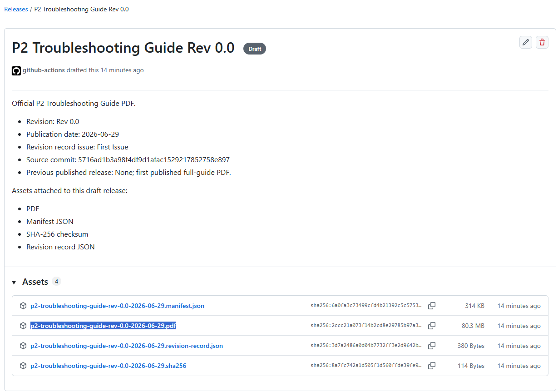The width and height of the screenshot is (558, 392).
Task: Click the Source commit hash line
Action: pos(128,160)
